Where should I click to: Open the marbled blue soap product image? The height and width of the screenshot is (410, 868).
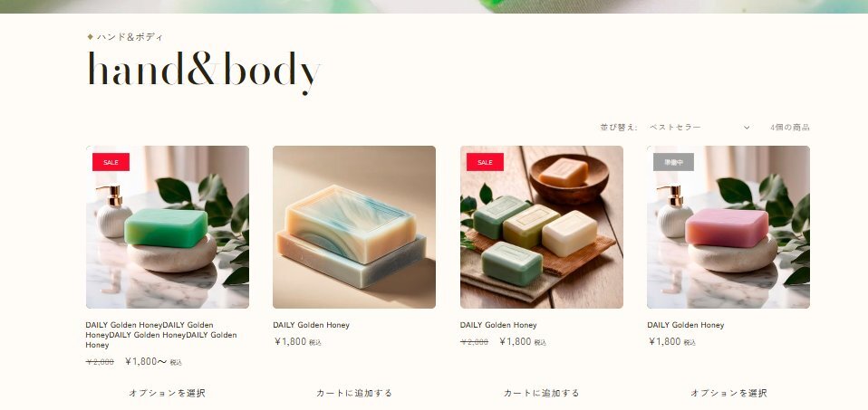click(354, 227)
